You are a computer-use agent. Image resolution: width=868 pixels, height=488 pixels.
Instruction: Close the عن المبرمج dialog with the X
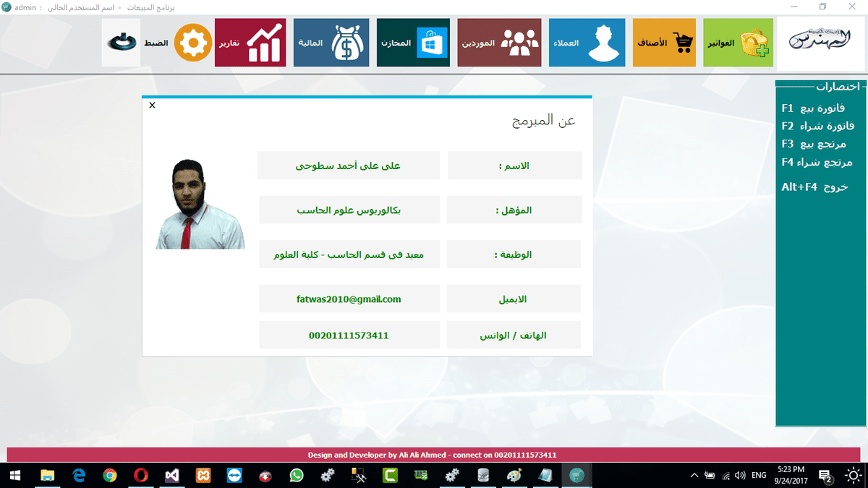(151, 105)
